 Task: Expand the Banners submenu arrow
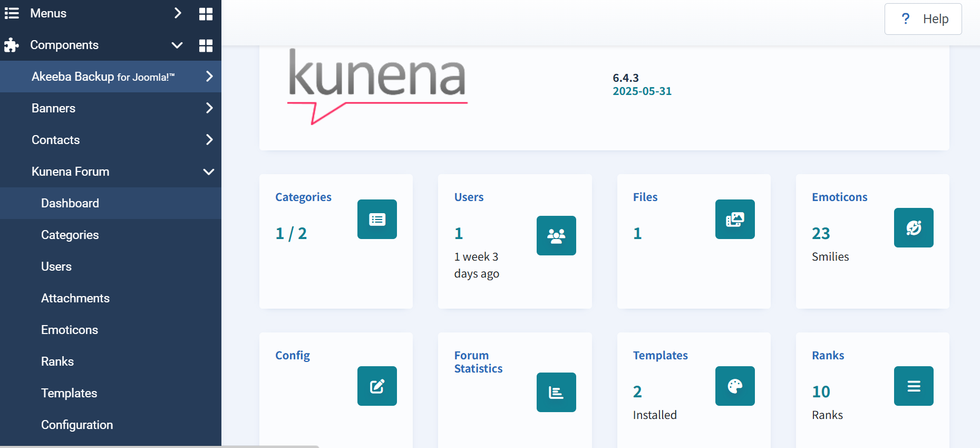coord(209,108)
